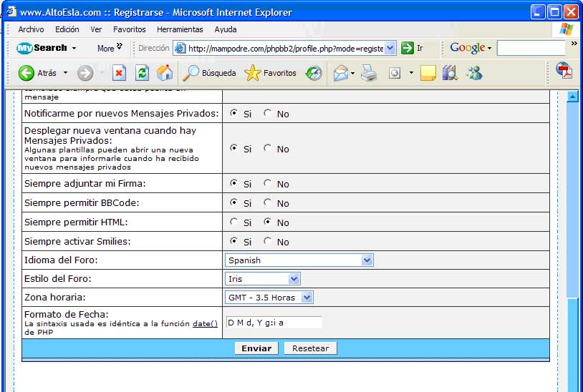Refresh the page with green arrows icon
583x392 pixels.
coord(142,73)
